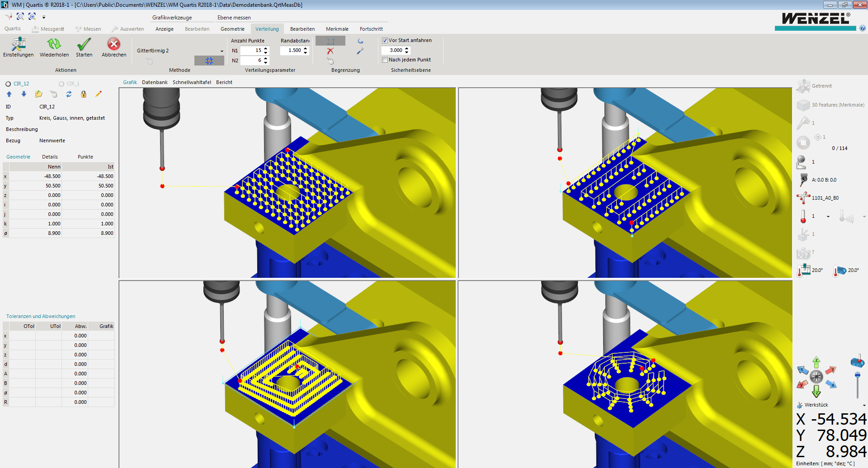Open the Merkmale ribbon tab

coord(337,28)
